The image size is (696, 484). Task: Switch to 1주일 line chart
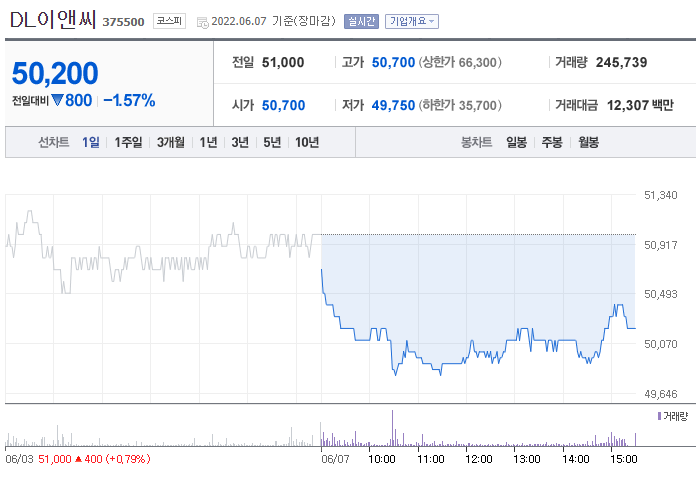tap(128, 142)
